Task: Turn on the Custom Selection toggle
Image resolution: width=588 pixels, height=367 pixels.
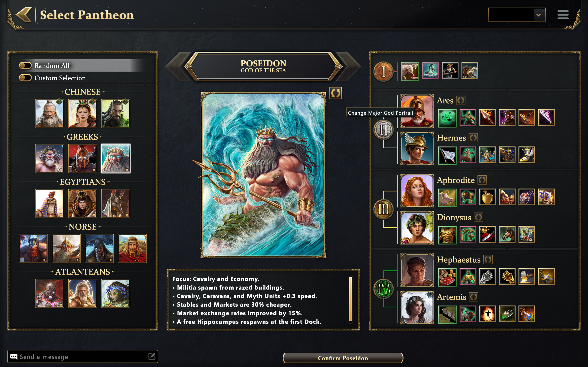Action: click(25, 78)
